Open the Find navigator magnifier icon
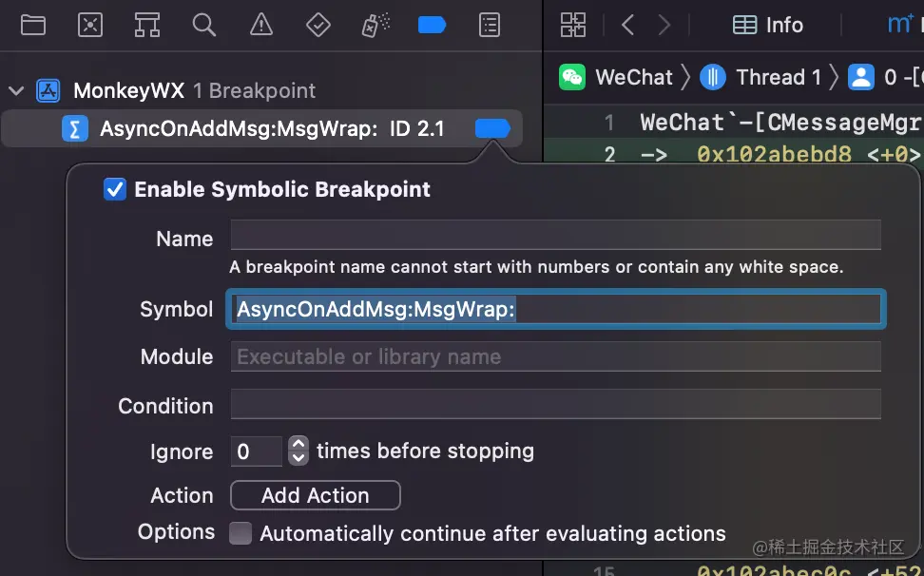The width and height of the screenshot is (924, 576). (203, 26)
